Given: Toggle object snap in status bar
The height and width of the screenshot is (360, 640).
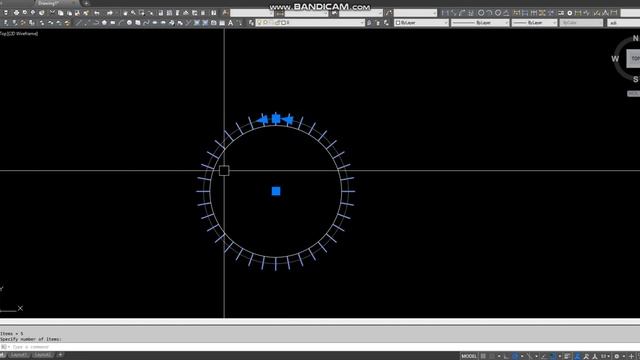Looking at the screenshot, I should (x=552, y=356).
